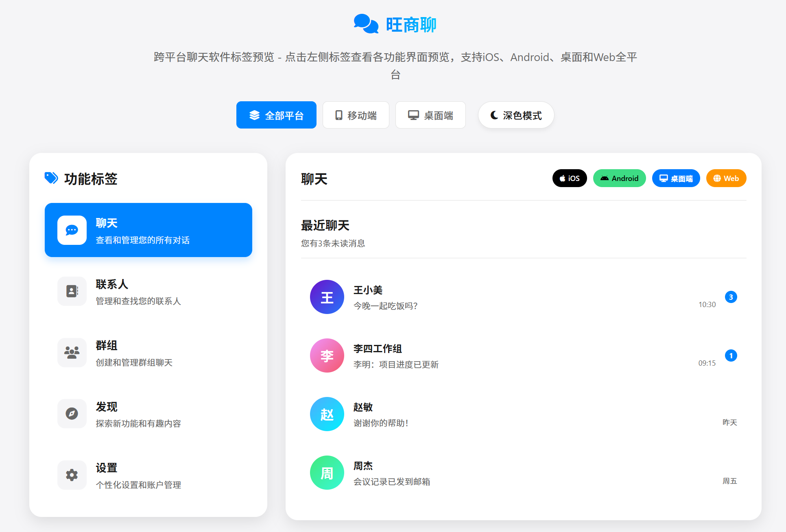
Task: Click the 桌面端 badge in chat header
Action: coord(676,178)
